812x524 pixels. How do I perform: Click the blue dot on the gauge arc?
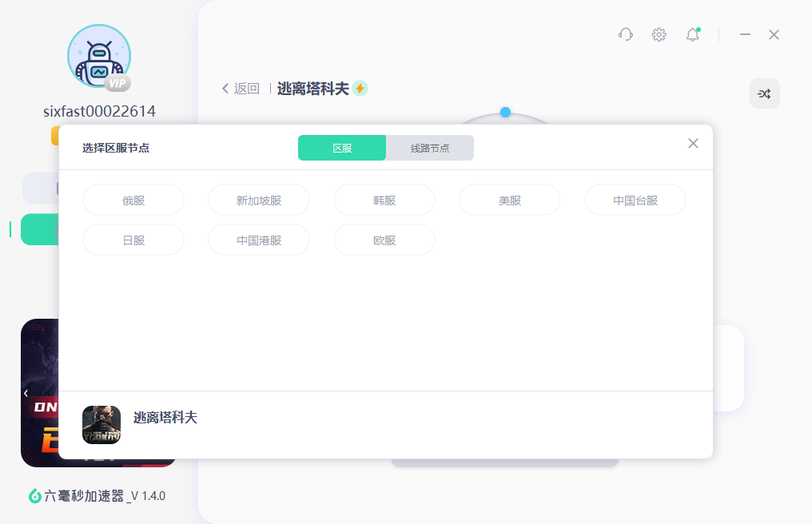[505, 112]
